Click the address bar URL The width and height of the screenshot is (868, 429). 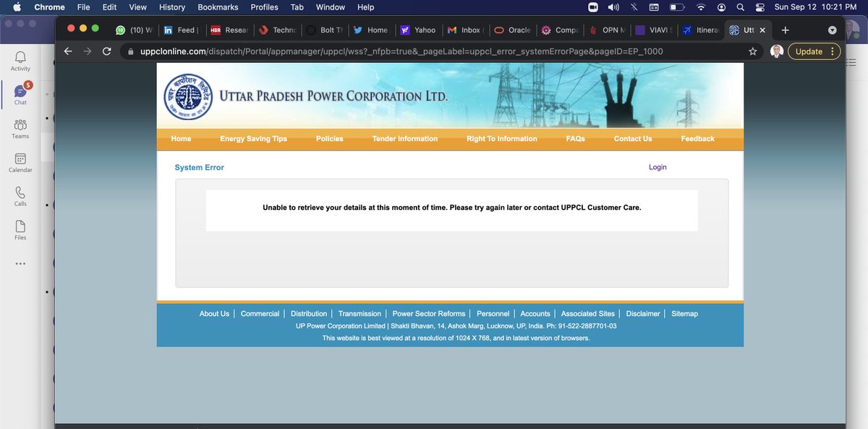(x=401, y=51)
